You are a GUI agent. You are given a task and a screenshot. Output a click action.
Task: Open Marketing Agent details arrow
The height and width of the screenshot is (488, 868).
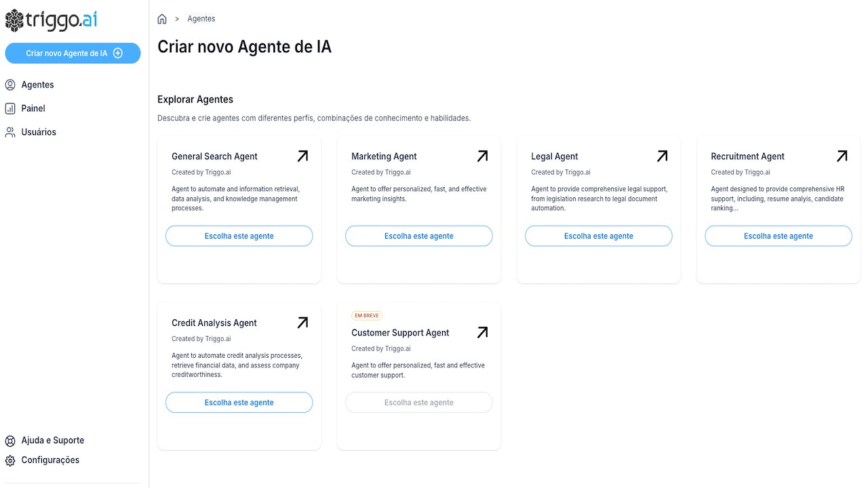coord(482,156)
